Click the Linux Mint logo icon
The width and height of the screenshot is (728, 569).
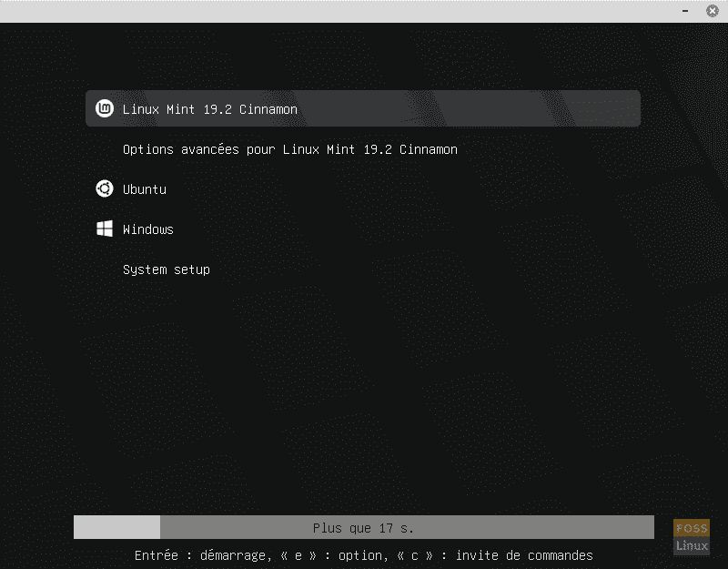[105, 108]
